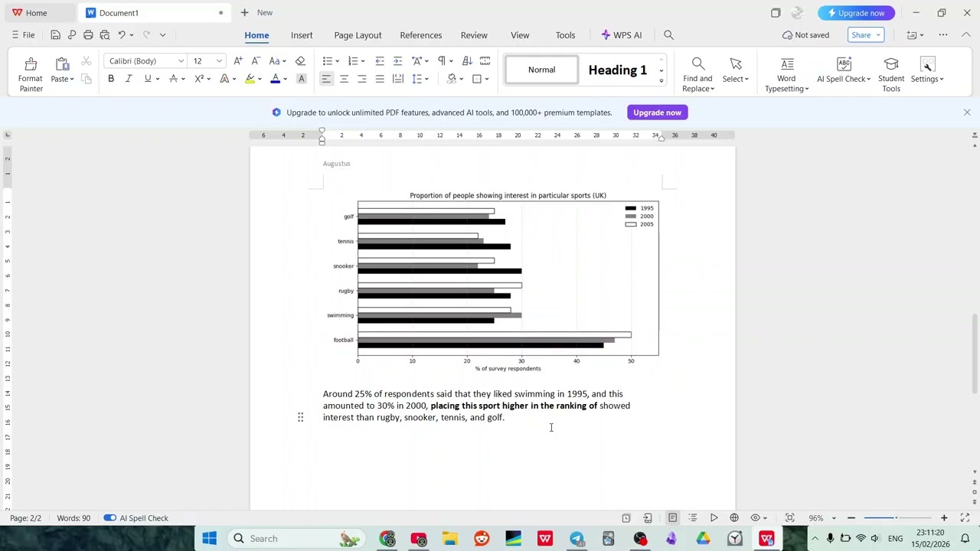Click the purple Upgrade now banner button

point(657,112)
